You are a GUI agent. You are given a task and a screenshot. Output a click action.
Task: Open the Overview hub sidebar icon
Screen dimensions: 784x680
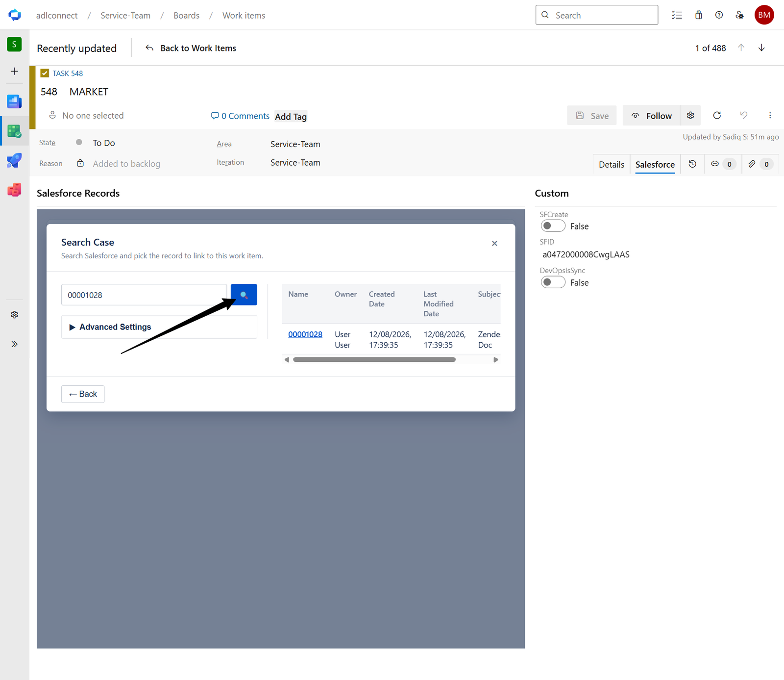pos(14,101)
